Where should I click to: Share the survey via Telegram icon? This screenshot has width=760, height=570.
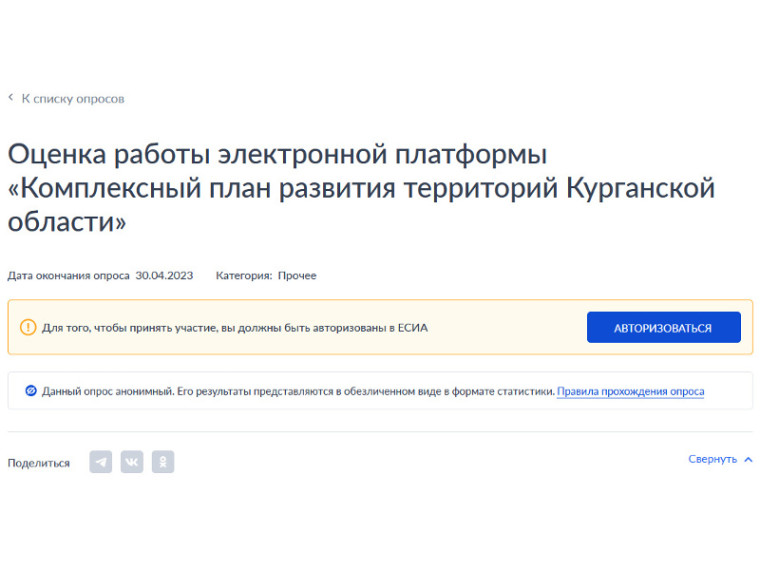pos(101,462)
